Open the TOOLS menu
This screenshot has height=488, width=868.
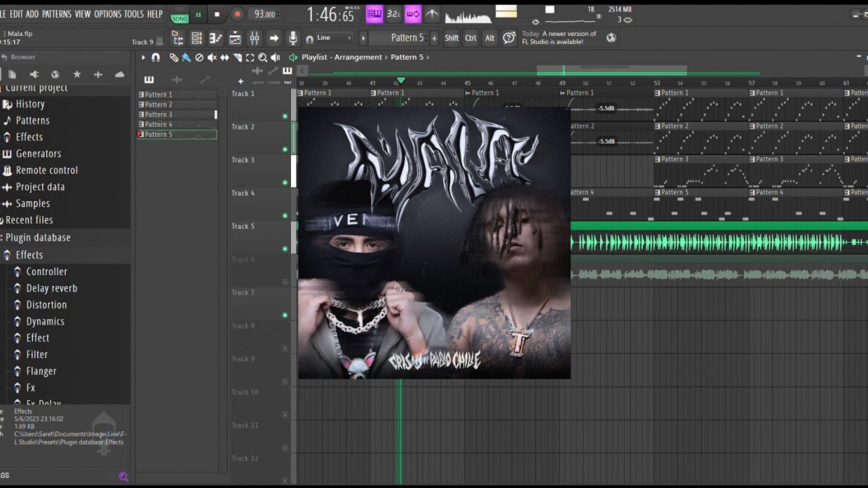(134, 14)
